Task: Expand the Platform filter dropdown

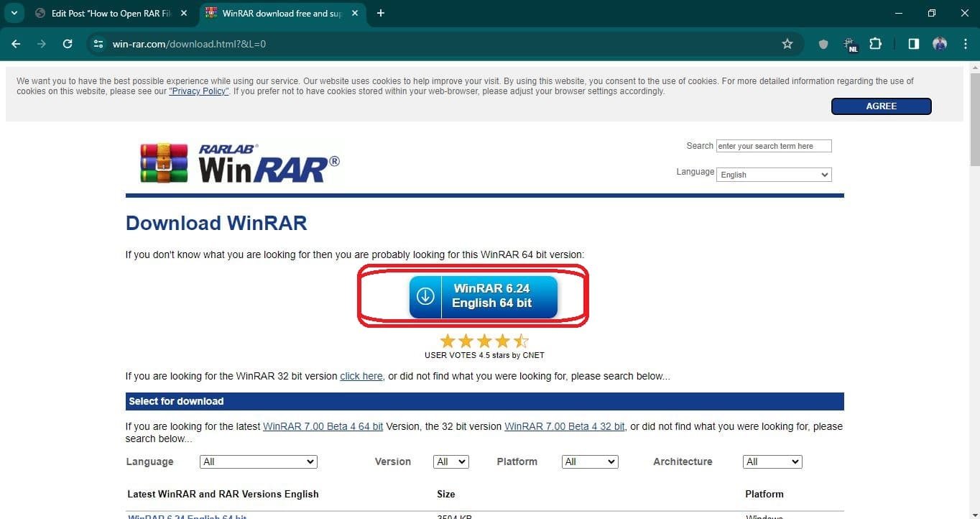Action: pyautogui.click(x=589, y=461)
